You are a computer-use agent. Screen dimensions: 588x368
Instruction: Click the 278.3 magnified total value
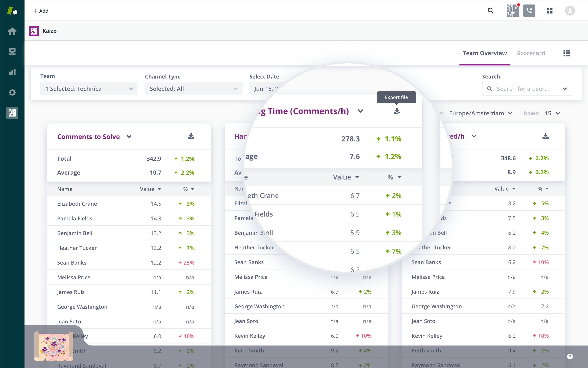click(350, 139)
